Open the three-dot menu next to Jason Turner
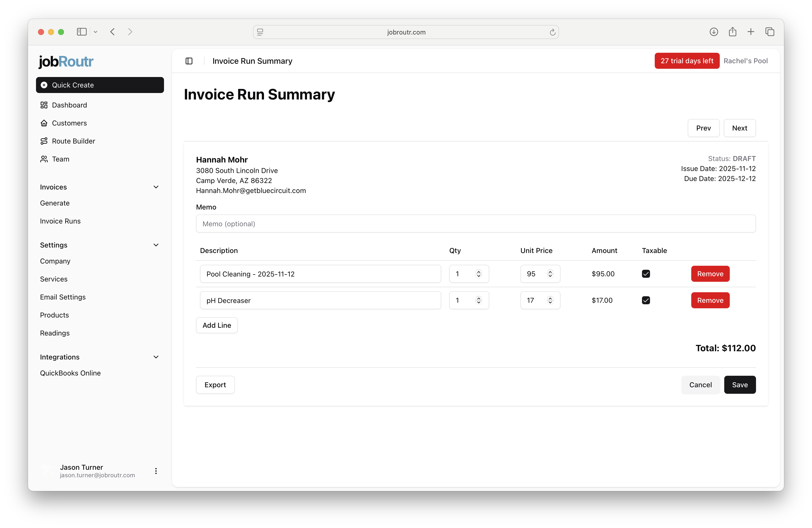The height and width of the screenshot is (528, 812). coord(156,471)
